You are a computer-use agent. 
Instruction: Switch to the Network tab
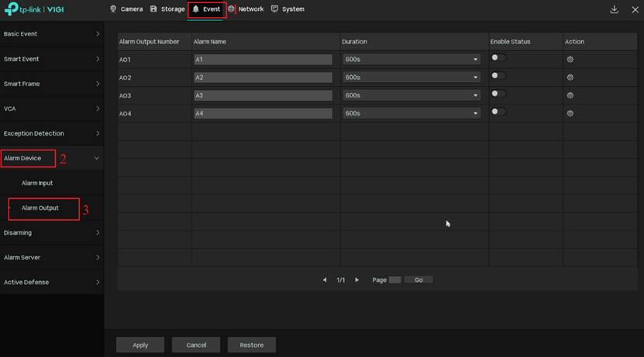click(246, 9)
